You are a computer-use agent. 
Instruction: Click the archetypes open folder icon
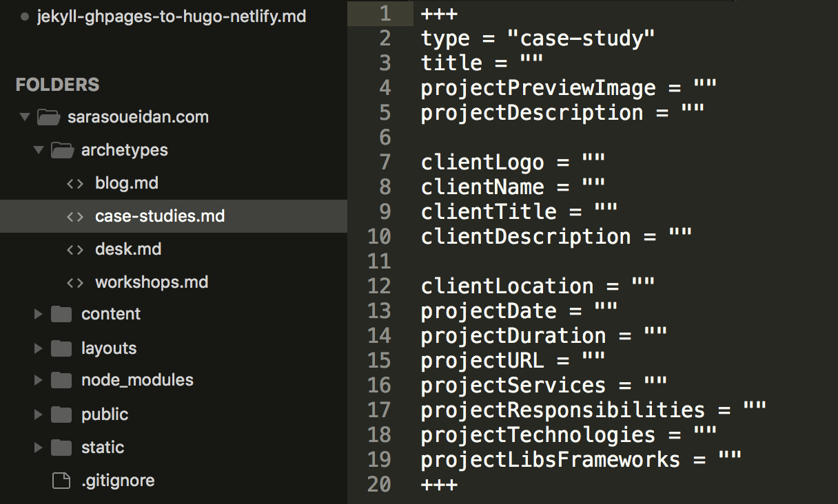point(62,150)
